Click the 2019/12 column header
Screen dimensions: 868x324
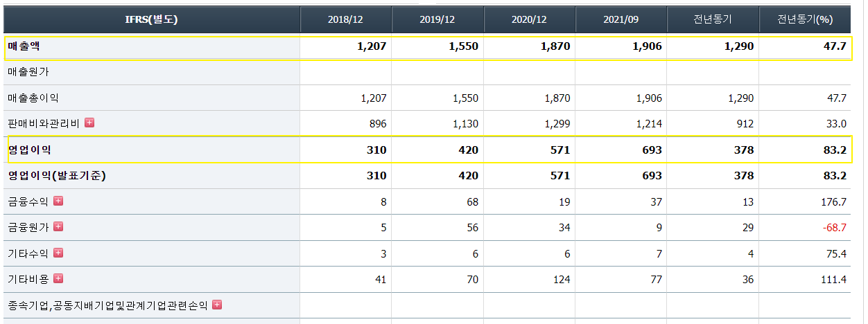[437, 19]
